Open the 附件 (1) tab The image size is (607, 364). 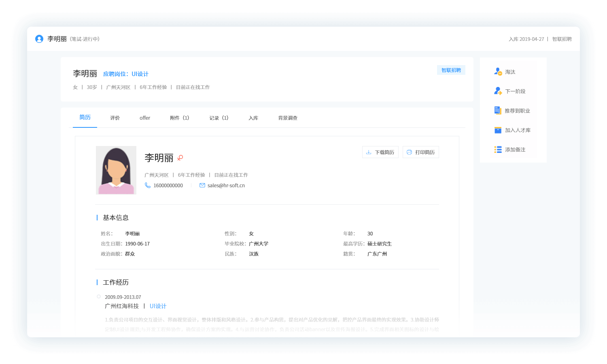pyautogui.click(x=180, y=118)
